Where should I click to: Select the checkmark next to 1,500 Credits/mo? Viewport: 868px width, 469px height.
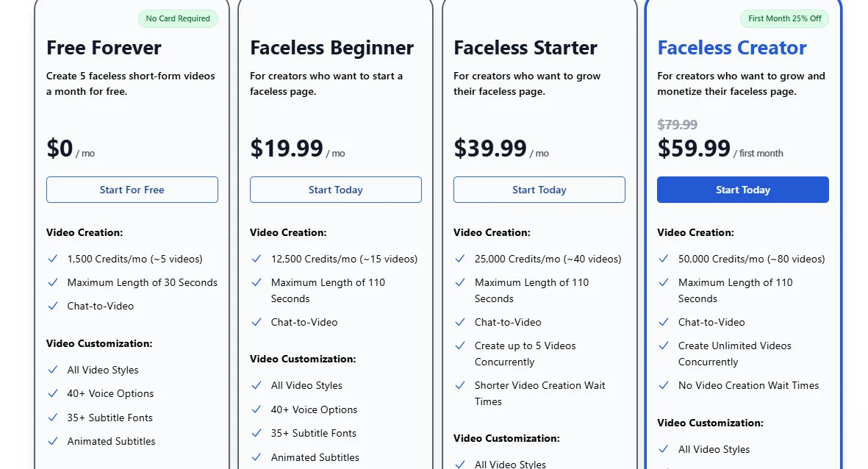pyautogui.click(x=53, y=259)
